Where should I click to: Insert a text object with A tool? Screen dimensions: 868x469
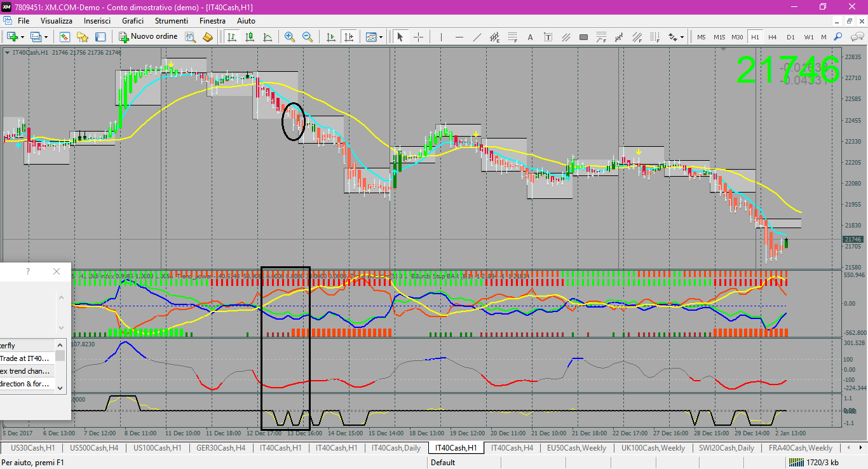530,37
